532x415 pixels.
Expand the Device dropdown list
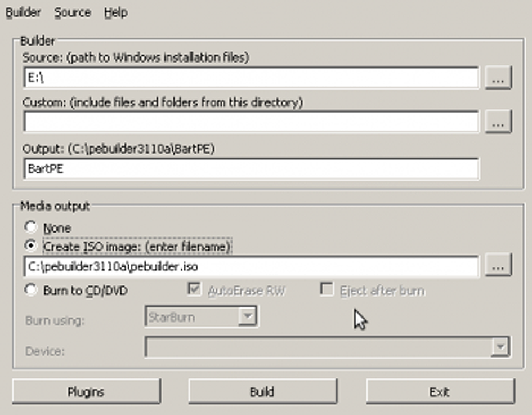[499, 347]
